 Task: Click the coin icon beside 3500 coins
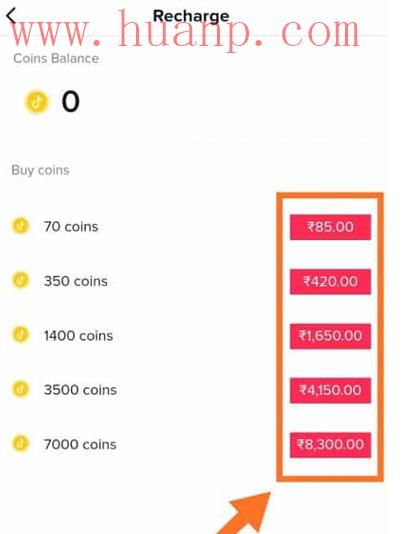[x=21, y=389]
